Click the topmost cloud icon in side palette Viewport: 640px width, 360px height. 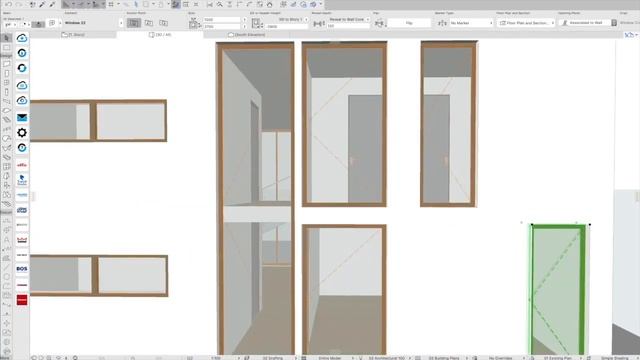pyautogui.click(x=22, y=38)
